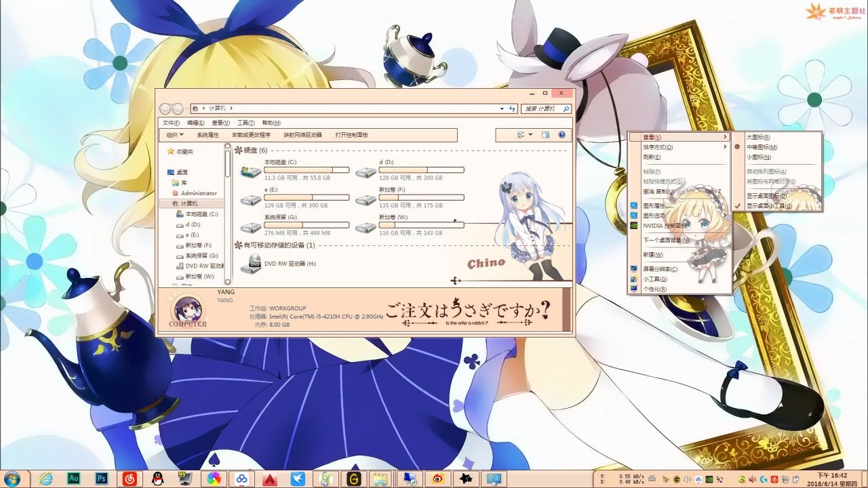
Task: Open the view options dropdown arrow in Explorer
Action: pos(530,135)
